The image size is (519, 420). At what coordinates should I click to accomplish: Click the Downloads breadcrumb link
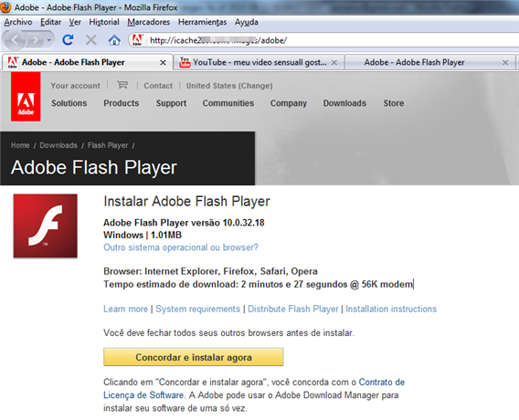[58, 145]
